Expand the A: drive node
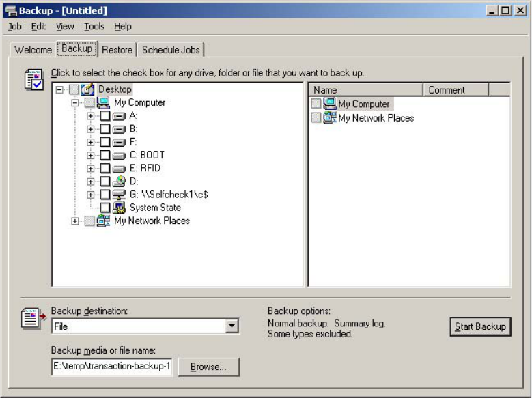Image resolution: width=532 pixels, height=398 pixels. click(91, 116)
